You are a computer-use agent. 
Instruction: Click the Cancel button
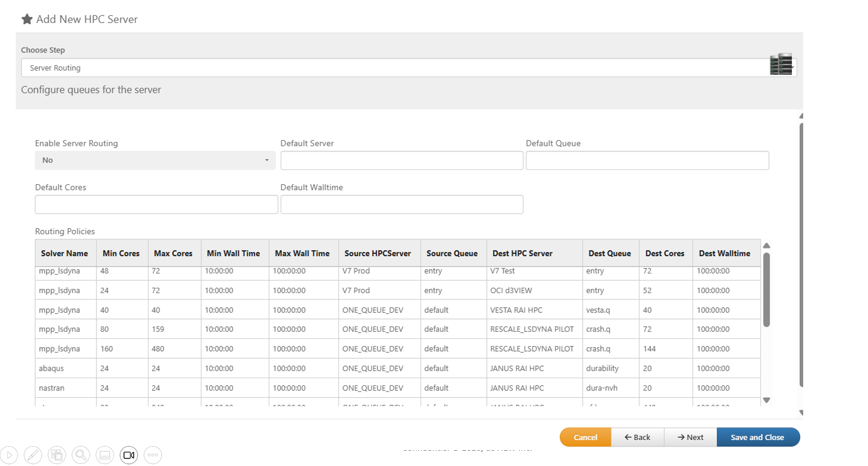tap(585, 437)
